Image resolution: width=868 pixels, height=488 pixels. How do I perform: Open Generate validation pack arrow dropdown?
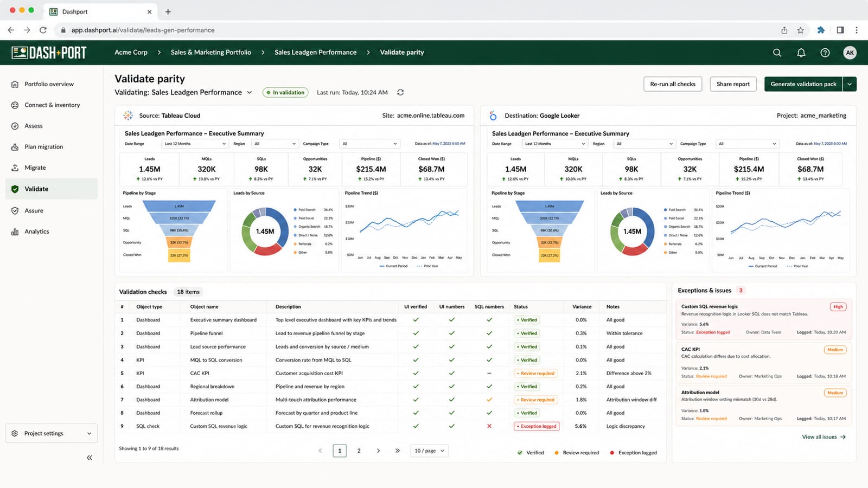850,84
